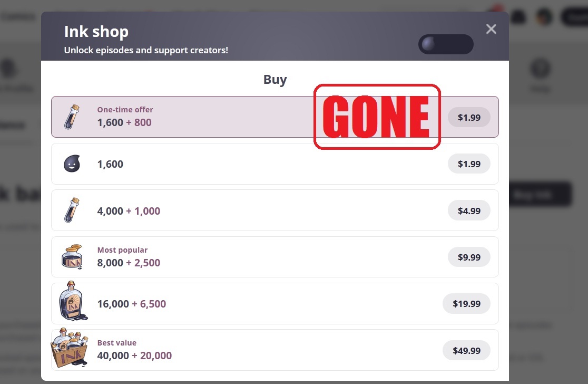
Task: Click the smiling ink drop icon
Action: tap(72, 164)
